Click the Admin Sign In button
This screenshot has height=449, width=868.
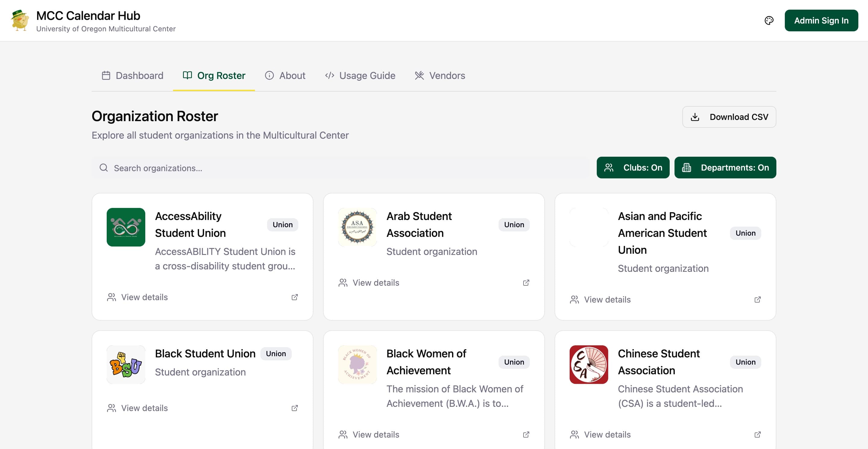821,20
